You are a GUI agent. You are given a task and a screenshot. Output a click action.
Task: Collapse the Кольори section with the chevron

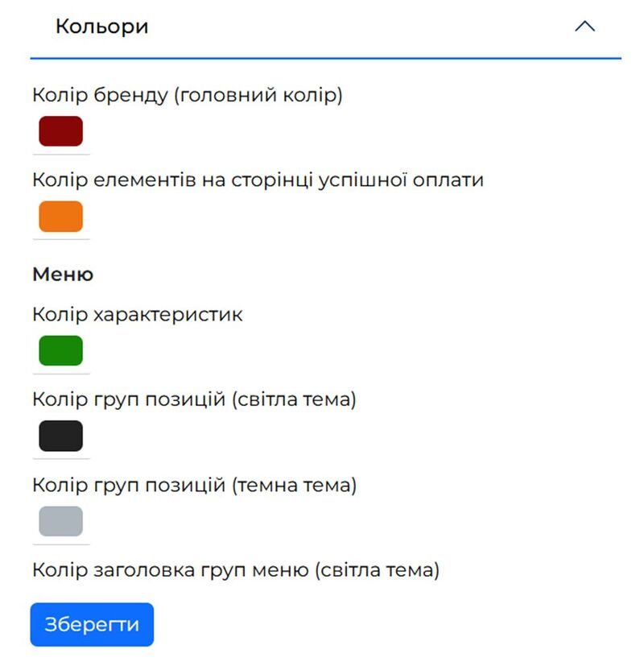[586, 26]
